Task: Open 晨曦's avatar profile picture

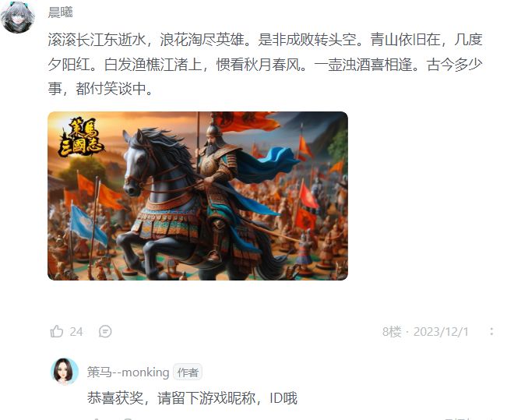Action: tap(18, 17)
